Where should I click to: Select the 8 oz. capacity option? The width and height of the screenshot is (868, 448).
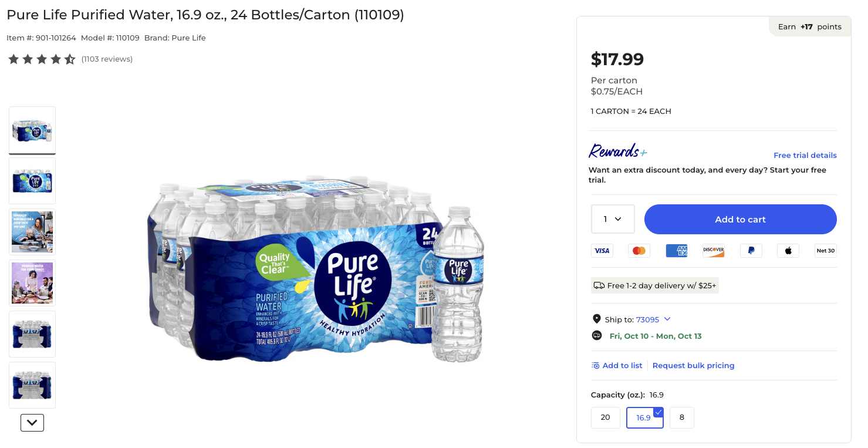pos(681,417)
